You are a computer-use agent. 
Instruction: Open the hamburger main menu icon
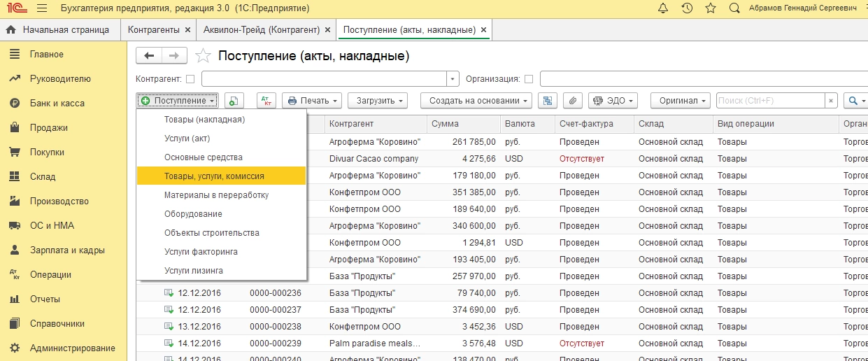pyautogui.click(x=41, y=8)
